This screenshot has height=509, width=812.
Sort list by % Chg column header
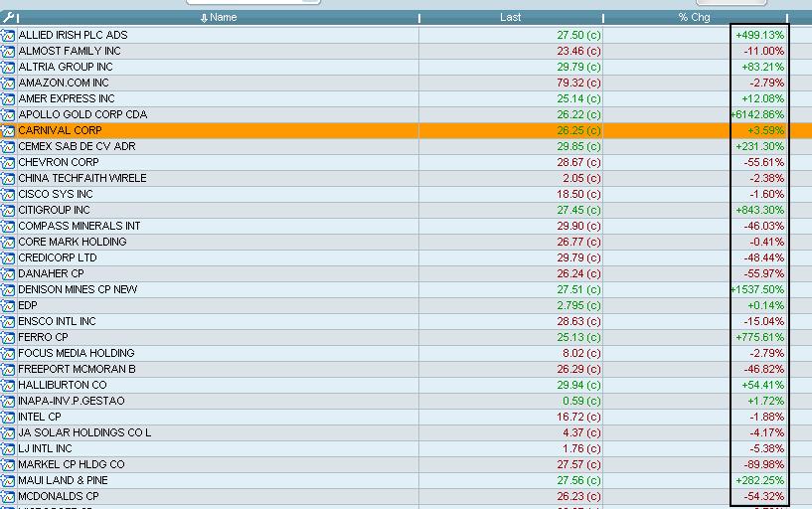694,18
